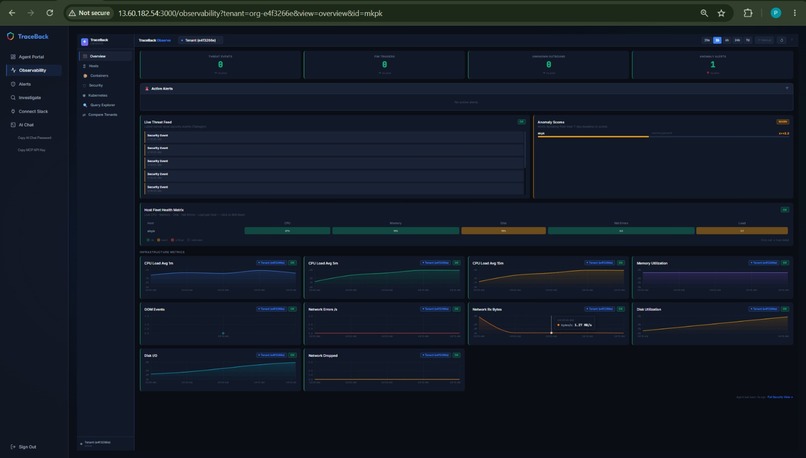Click the Sign Out icon
The width and height of the screenshot is (806, 458).
13,447
